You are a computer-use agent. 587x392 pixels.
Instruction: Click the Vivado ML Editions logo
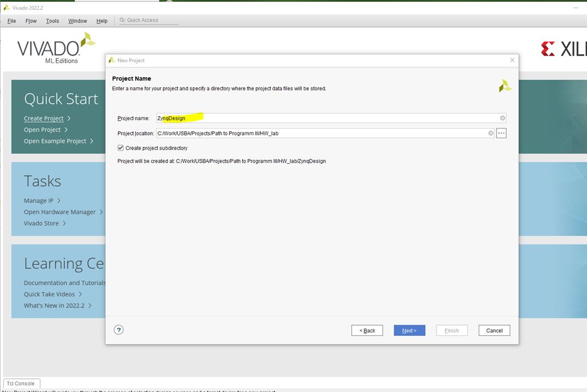click(x=56, y=48)
